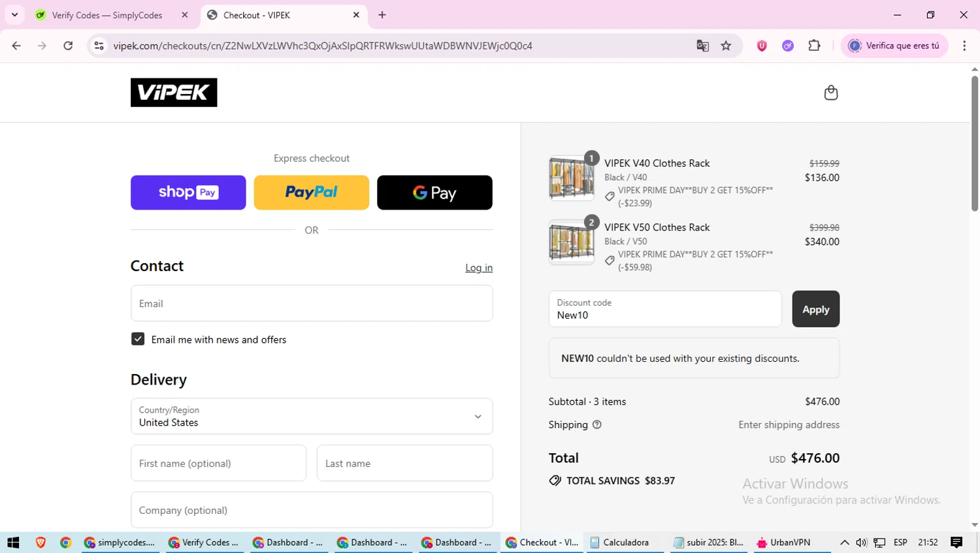Open Checkout - VI... taskbar window
980x553 pixels.
pyautogui.click(x=542, y=543)
